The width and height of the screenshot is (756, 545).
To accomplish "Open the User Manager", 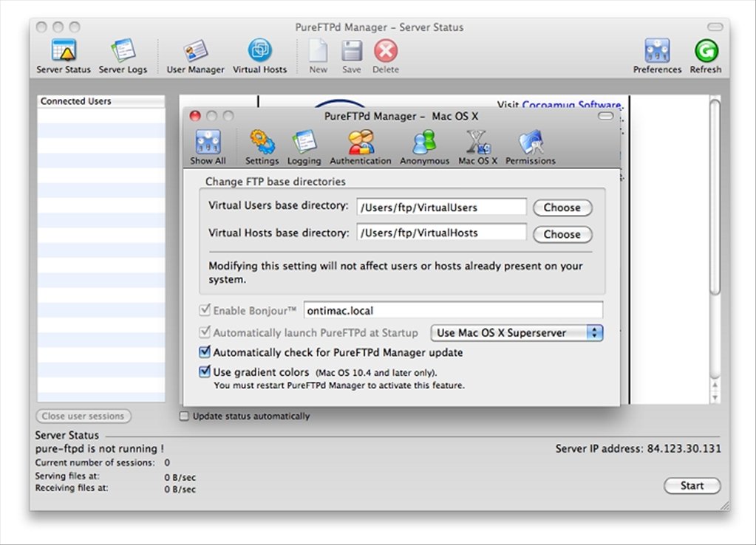I will pos(195,56).
